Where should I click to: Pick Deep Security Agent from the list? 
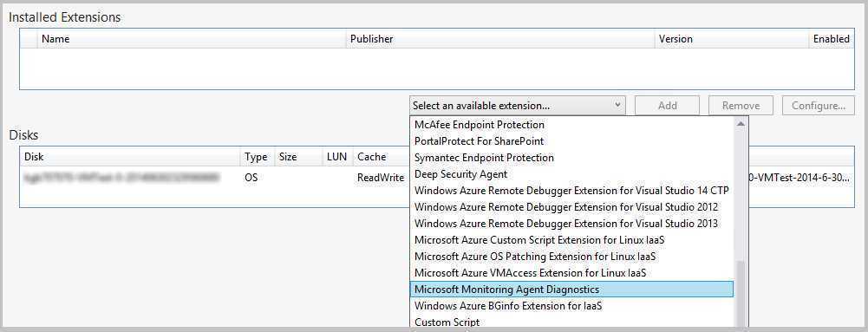(571, 173)
